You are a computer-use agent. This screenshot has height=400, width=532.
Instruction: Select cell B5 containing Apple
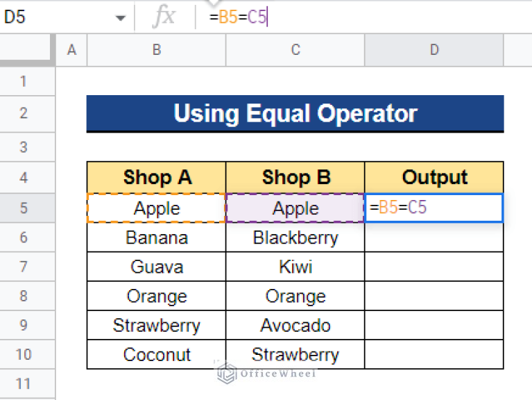(157, 208)
